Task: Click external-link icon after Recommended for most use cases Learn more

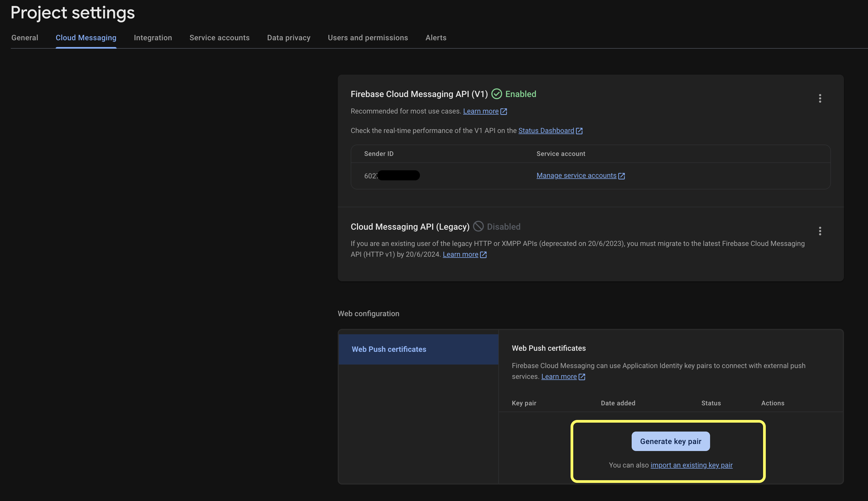Action: click(503, 112)
